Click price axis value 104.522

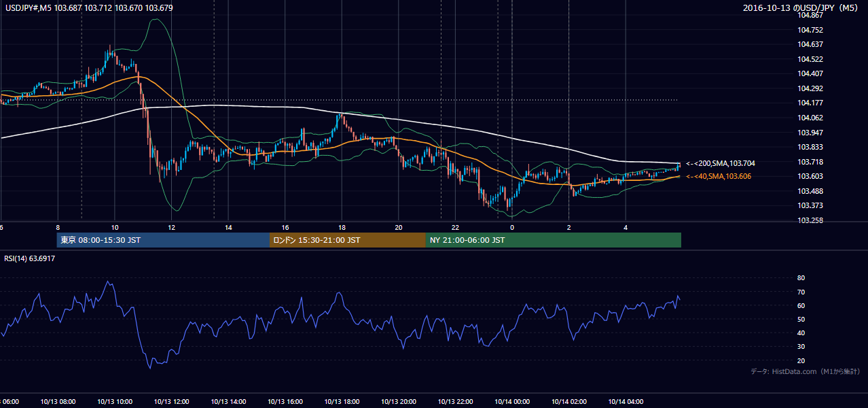point(810,59)
